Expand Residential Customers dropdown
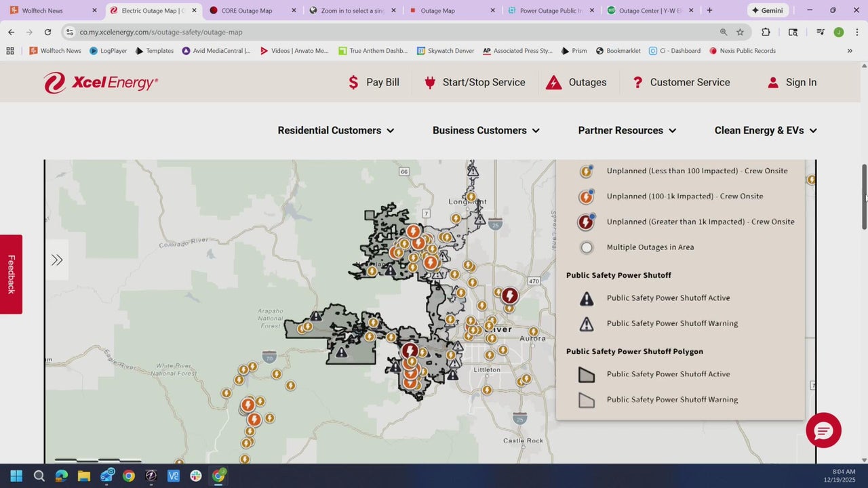The height and width of the screenshot is (488, 868). tap(336, 130)
